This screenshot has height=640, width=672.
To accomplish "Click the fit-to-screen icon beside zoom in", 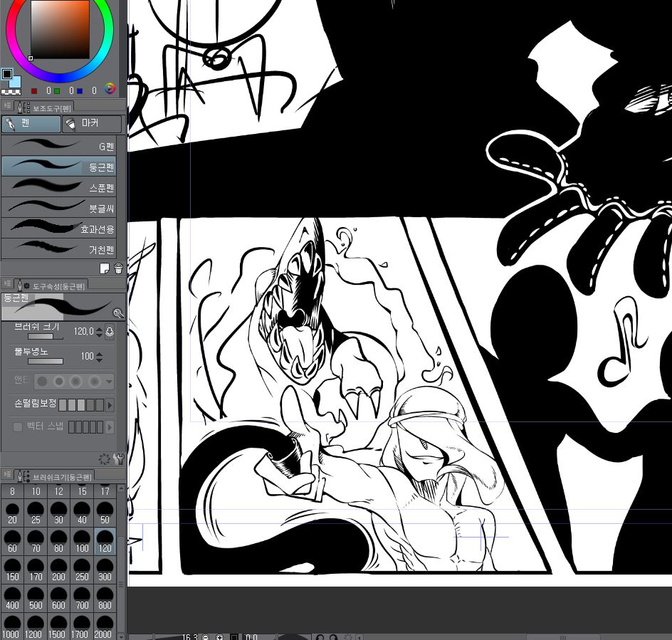I will (234, 637).
